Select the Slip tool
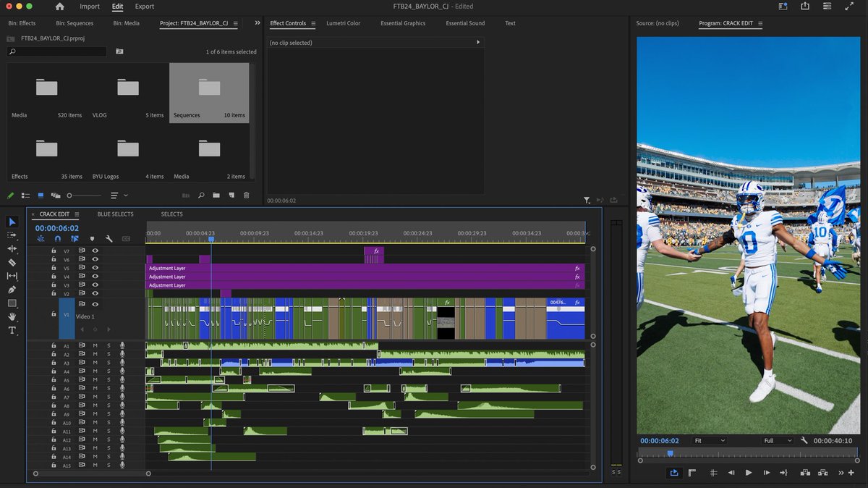 coord(12,276)
